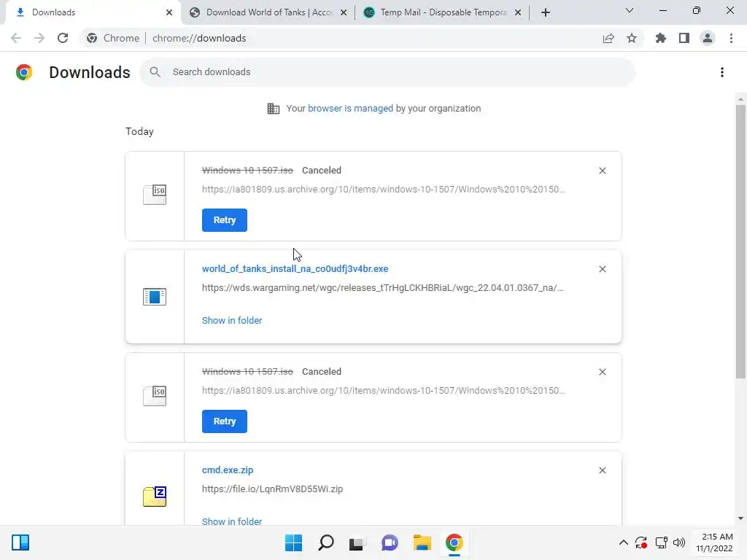The height and width of the screenshot is (560, 747).
Task: Open the cmd.exe.zip file link
Action: (x=228, y=470)
